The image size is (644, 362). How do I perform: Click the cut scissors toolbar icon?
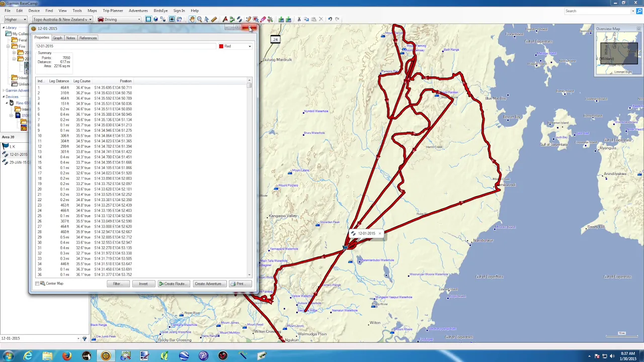tap(299, 19)
